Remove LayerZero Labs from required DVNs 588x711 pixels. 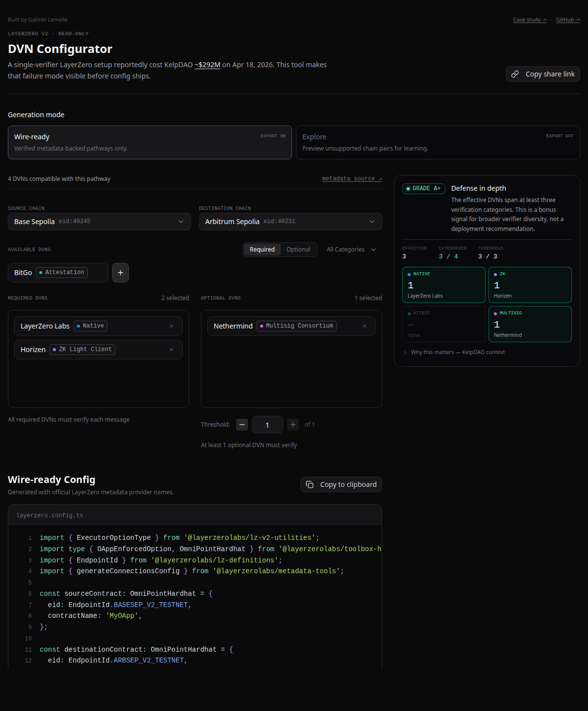pyautogui.click(x=171, y=326)
